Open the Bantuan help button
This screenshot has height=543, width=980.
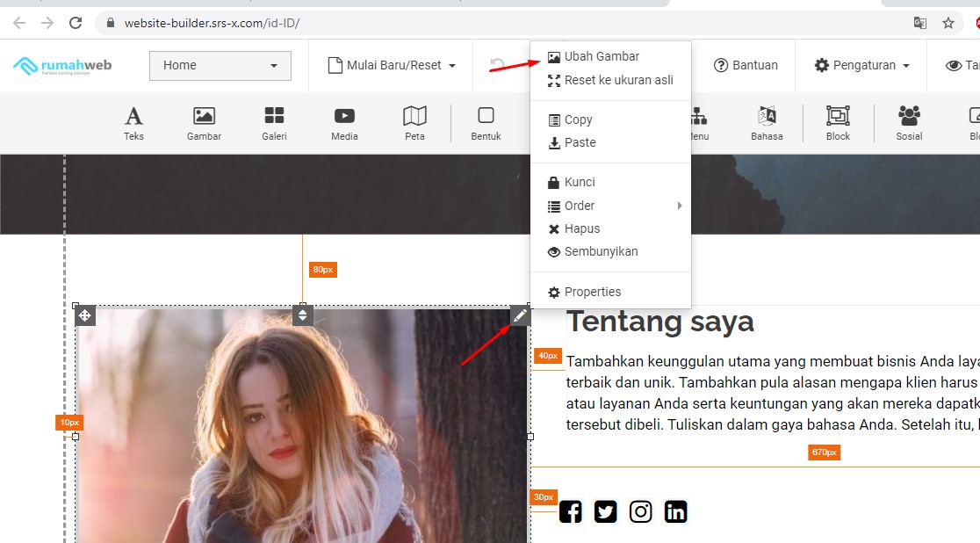pyautogui.click(x=746, y=65)
